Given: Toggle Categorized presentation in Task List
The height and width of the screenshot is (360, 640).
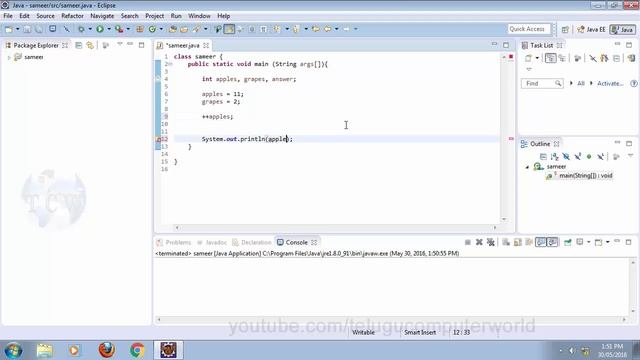Looking at the screenshot, I should coord(550,58).
